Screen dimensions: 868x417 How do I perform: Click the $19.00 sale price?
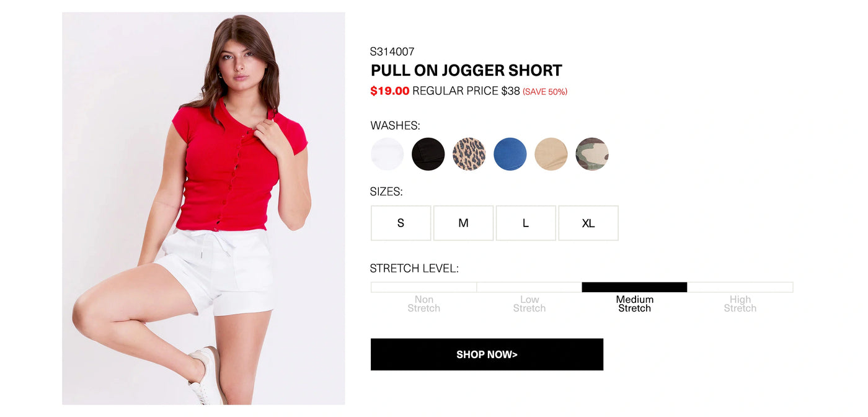point(390,91)
